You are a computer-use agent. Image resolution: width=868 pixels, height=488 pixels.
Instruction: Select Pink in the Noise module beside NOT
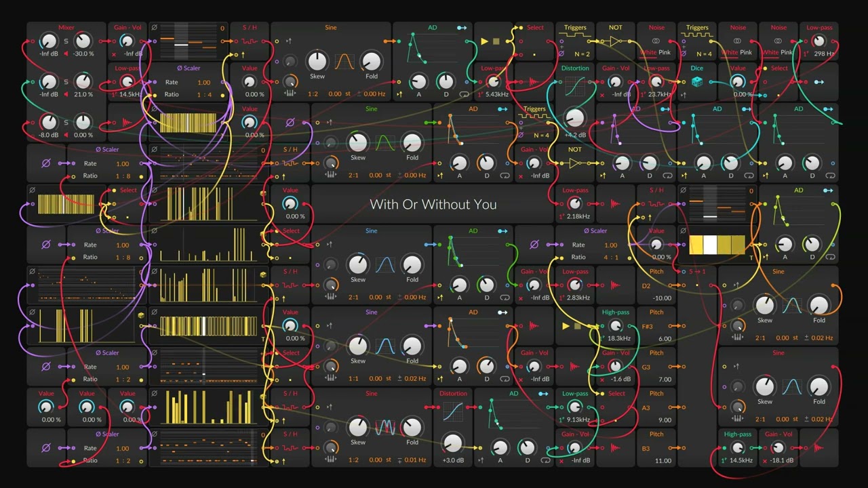665,52
